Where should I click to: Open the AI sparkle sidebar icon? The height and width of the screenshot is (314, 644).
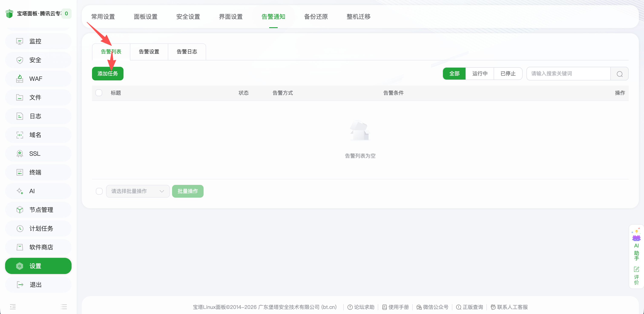point(20,191)
